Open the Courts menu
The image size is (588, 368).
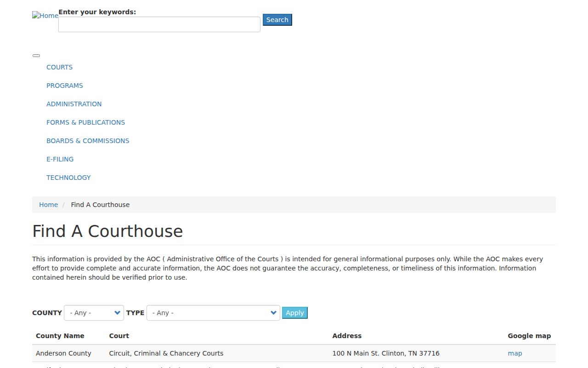click(59, 67)
